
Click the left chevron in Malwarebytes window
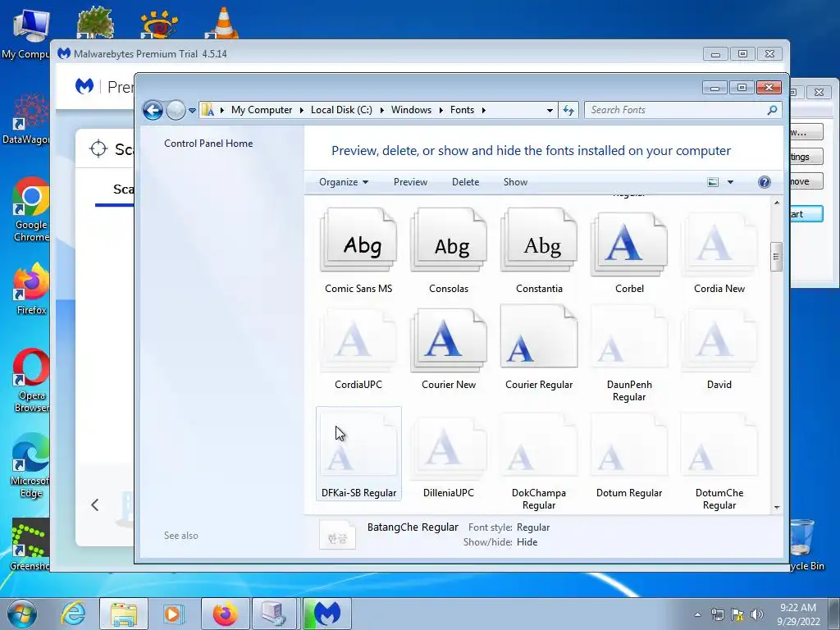point(95,504)
